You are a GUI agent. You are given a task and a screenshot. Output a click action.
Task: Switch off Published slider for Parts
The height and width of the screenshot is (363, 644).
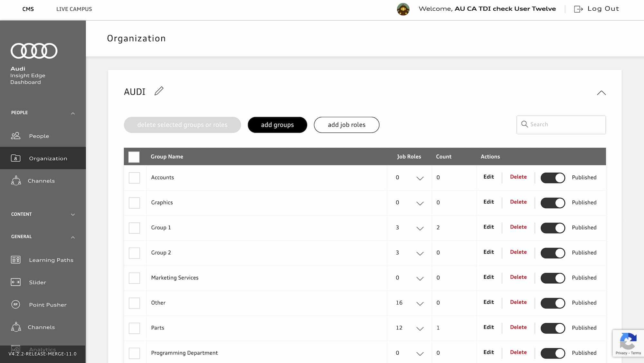coord(553,328)
